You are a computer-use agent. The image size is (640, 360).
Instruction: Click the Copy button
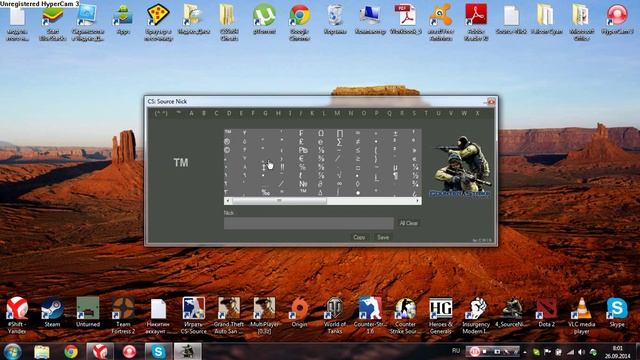(359, 237)
